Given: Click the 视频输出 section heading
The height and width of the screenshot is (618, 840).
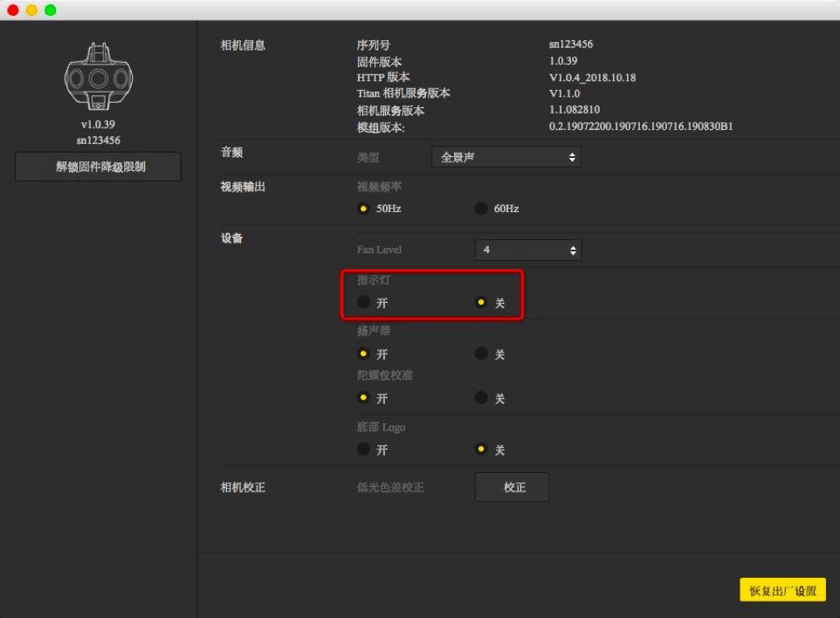Looking at the screenshot, I should click(x=243, y=187).
